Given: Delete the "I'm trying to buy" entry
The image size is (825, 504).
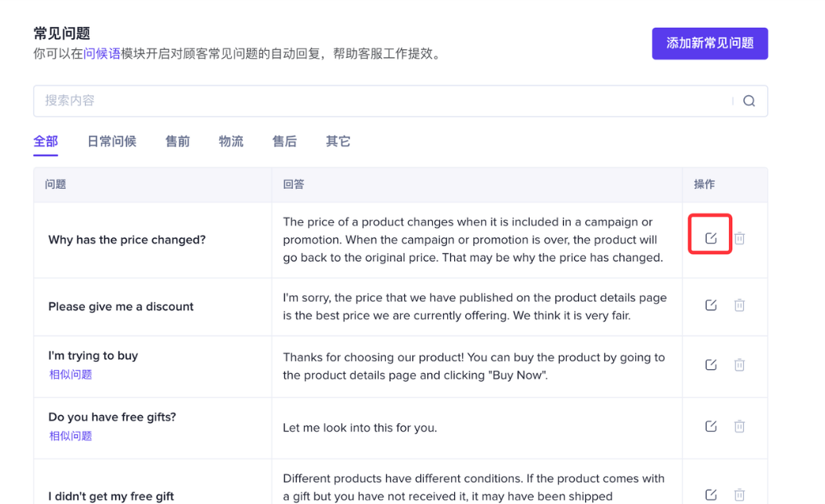Looking at the screenshot, I should [739, 365].
